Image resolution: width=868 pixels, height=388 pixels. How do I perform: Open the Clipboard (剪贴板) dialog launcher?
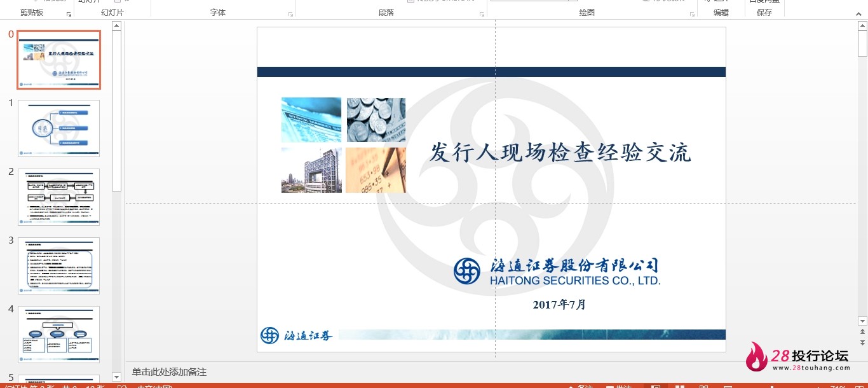(x=69, y=13)
